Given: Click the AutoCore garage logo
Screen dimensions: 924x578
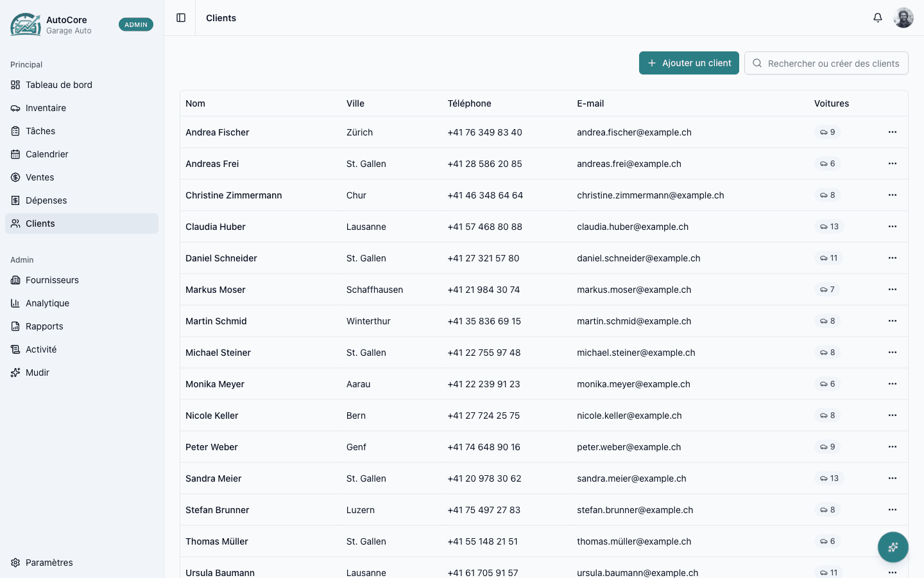Looking at the screenshot, I should tap(26, 24).
